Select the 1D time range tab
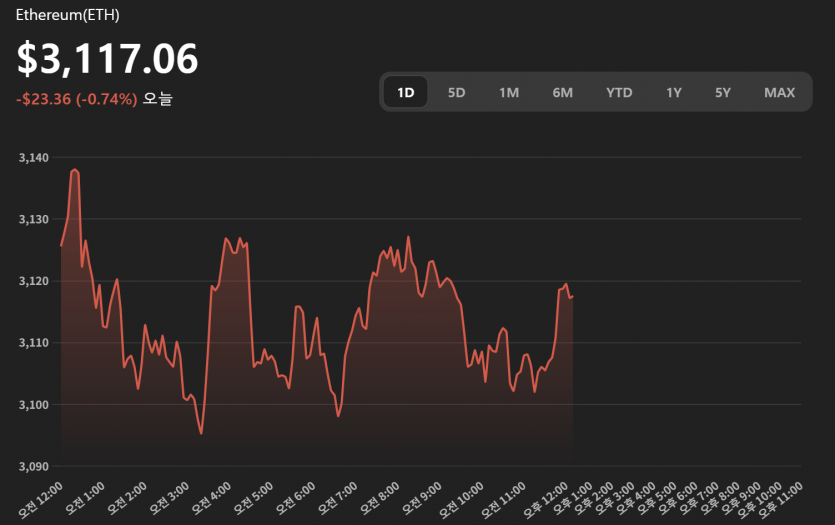The width and height of the screenshot is (835, 525). point(405,93)
